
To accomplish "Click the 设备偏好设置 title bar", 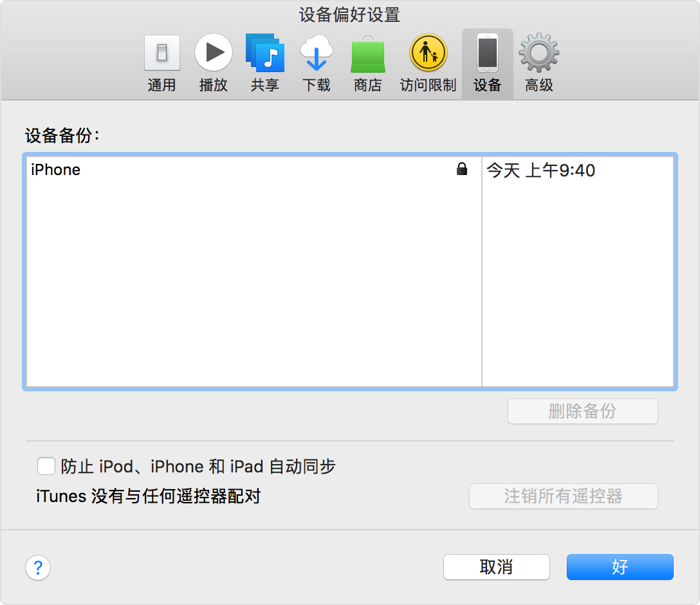I will point(350,14).
